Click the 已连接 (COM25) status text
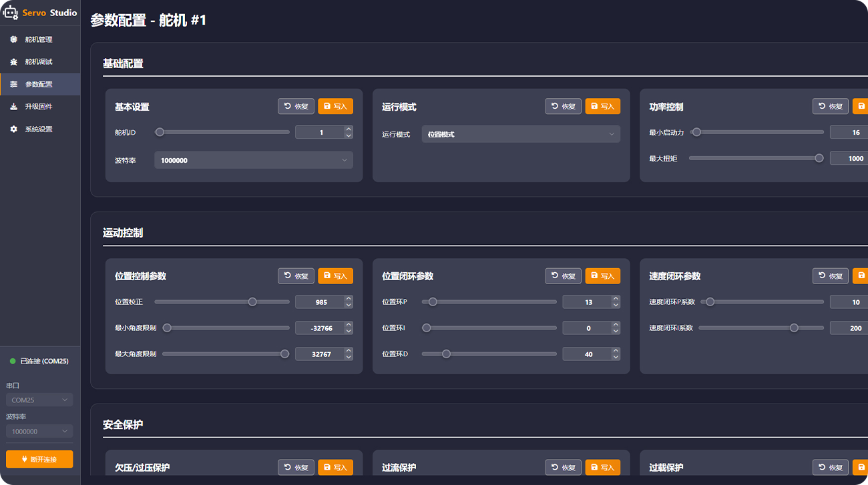The width and height of the screenshot is (868, 485). pyautogui.click(x=45, y=361)
